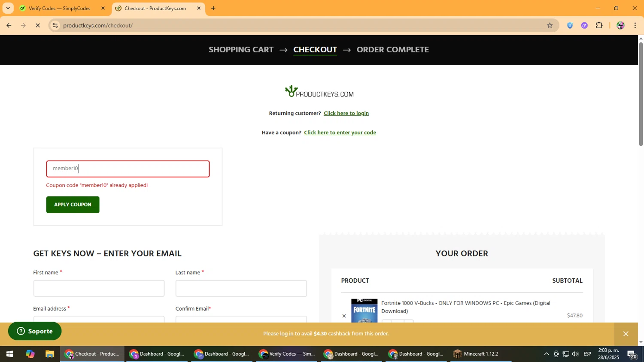Go to Shopping Cart step
Viewport: 644px width, 362px height.
click(x=241, y=50)
